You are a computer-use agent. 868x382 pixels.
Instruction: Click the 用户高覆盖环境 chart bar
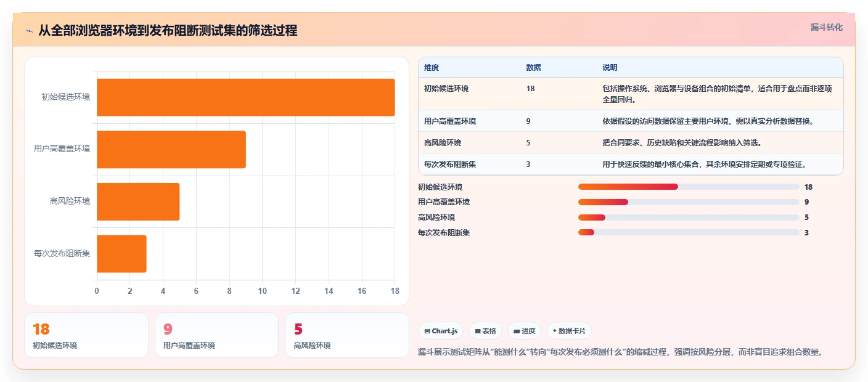[x=171, y=149]
